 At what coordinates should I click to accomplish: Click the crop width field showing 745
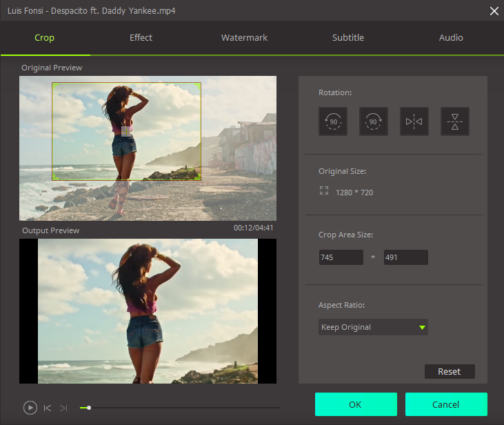[x=341, y=257]
